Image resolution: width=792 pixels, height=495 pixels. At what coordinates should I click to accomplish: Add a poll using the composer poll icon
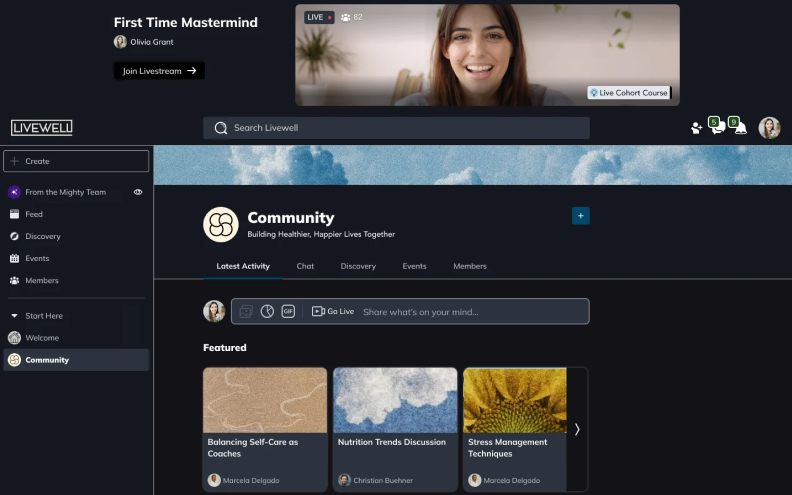pos(267,311)
